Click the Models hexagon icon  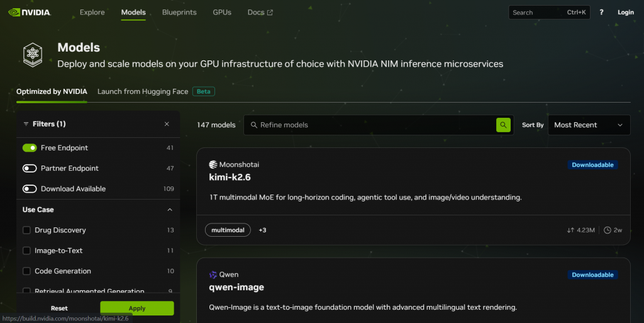(33, 55)
